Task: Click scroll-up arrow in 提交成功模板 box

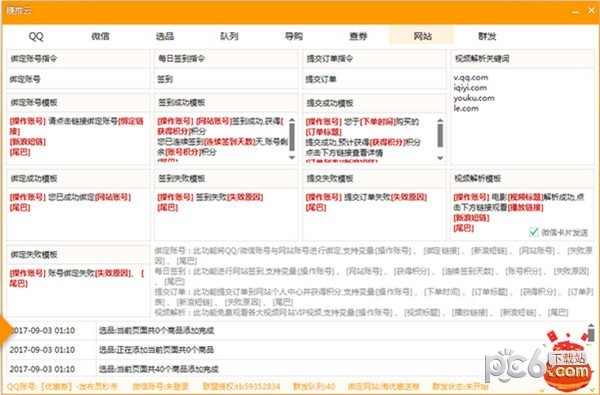Action: click(x=440, y=121)
